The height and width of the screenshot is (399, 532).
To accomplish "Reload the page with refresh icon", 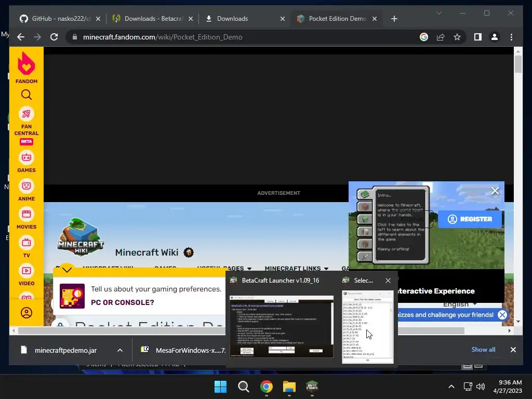I will click(x=54, y=37).
